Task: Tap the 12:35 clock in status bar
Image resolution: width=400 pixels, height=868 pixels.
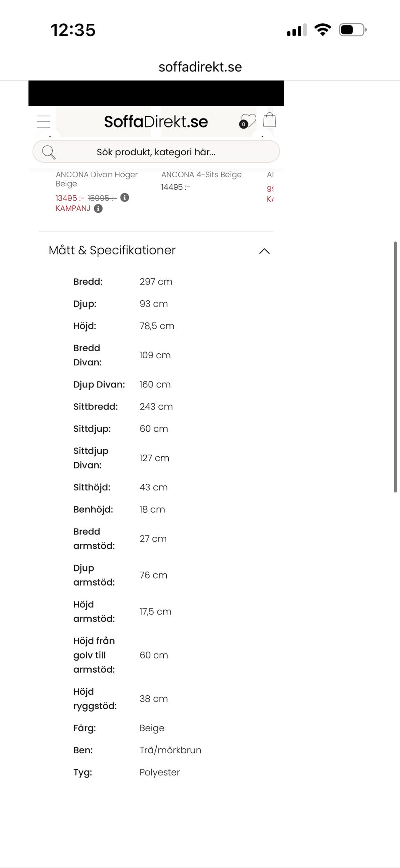Action: pyautogui.click(x=73, y=30)
